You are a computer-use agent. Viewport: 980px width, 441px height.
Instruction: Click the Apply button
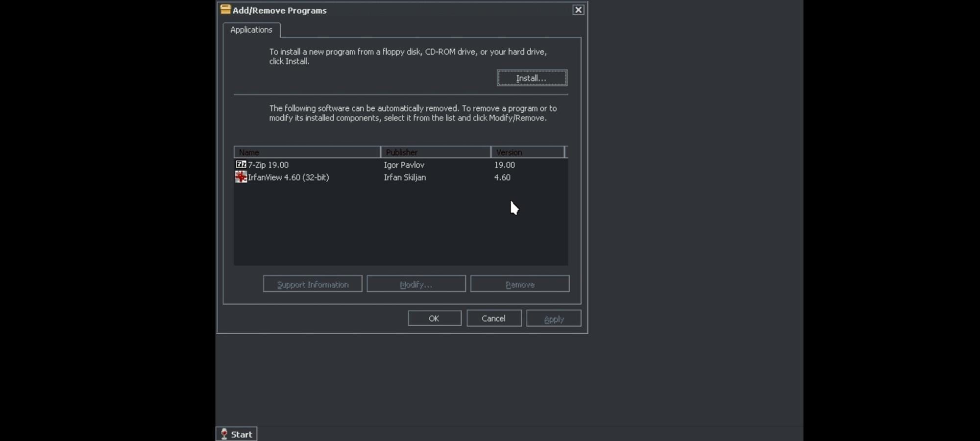point(554,318)
